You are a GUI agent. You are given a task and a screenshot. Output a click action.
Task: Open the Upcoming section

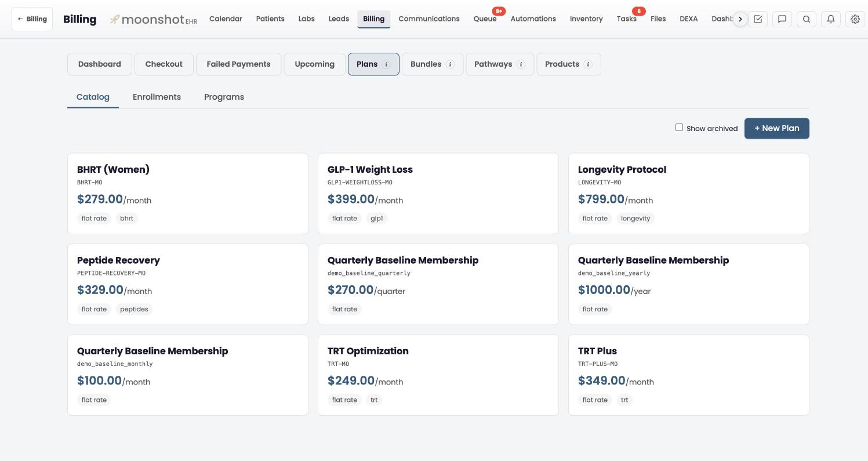pos(314,64)
